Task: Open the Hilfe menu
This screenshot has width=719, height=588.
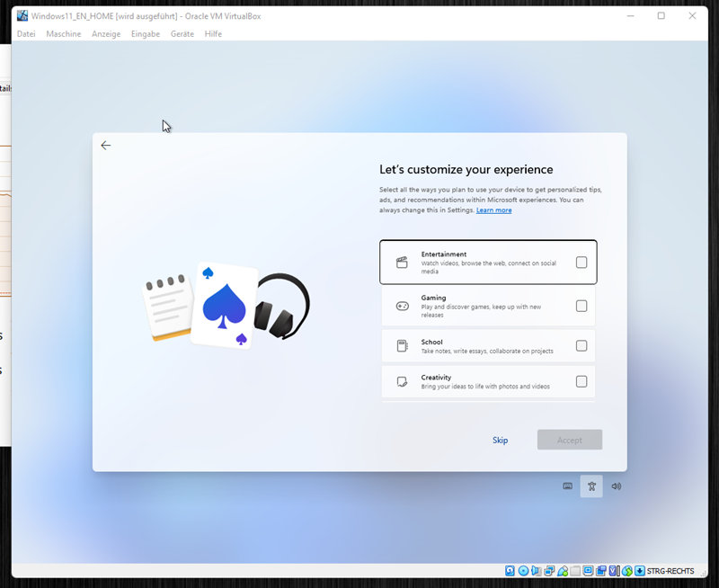Action: 213,34
